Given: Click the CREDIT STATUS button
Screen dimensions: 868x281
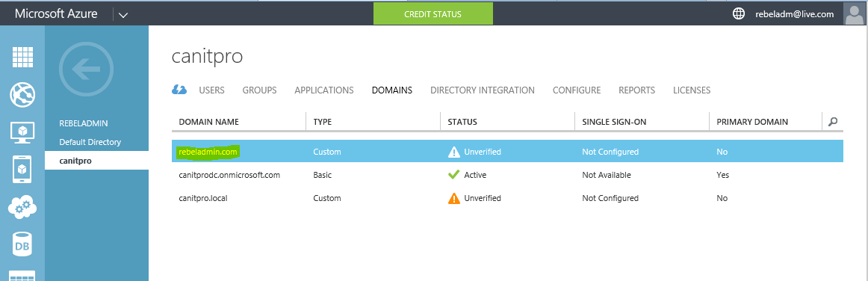Looking at the screenshot, I should click(433, 14).
